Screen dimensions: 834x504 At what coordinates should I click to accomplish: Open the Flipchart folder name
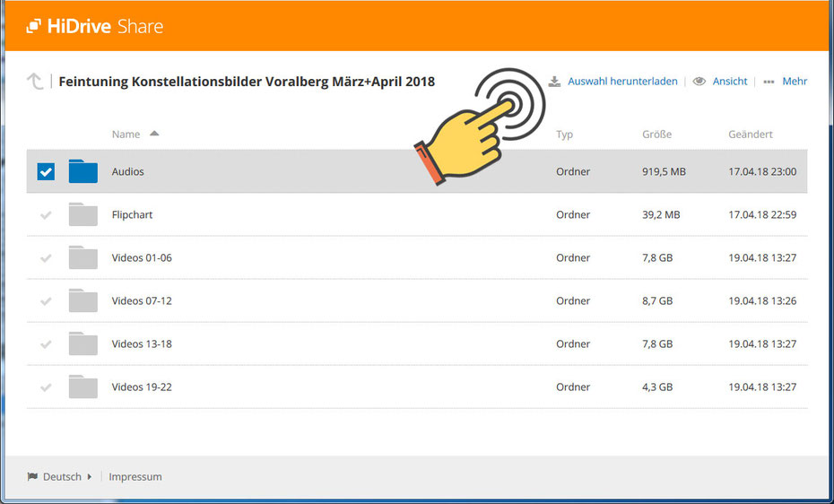132,214
